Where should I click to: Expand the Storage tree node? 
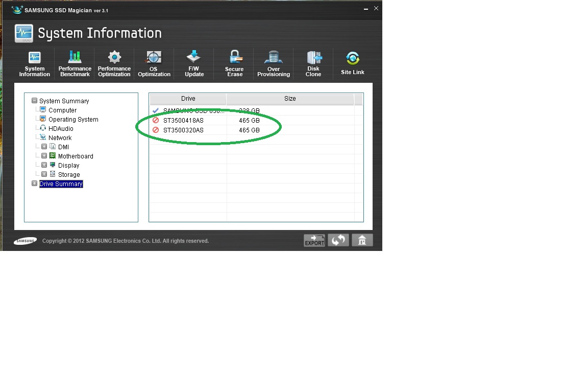[44, 174]
